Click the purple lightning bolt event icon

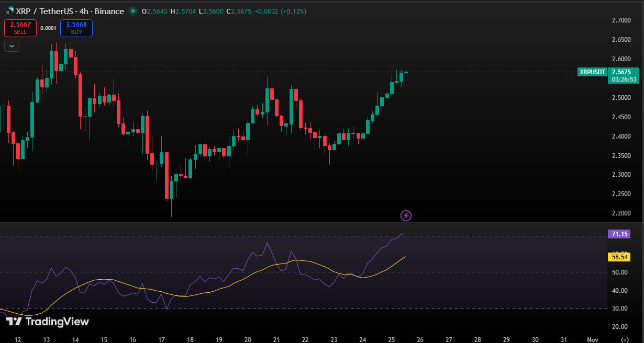coord(406,215)
